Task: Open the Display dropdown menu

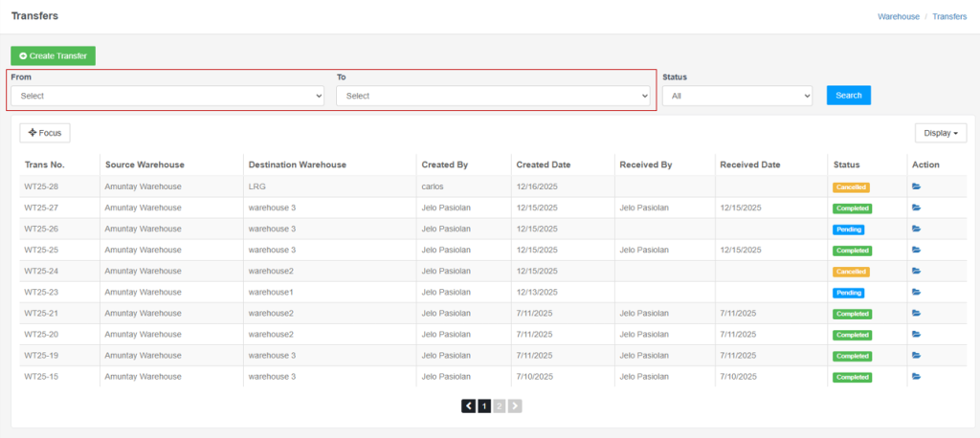Action: [x=940, y=133]
